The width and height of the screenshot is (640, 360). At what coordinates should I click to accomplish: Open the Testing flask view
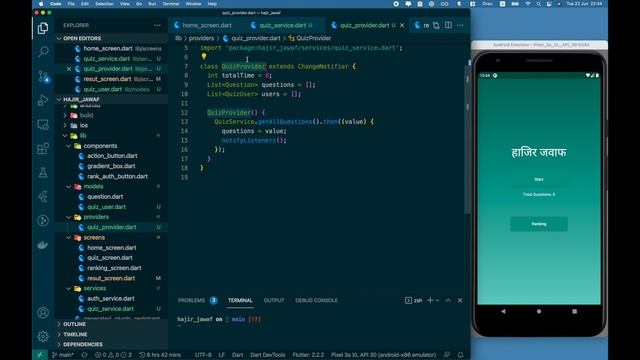pos(43,173)
